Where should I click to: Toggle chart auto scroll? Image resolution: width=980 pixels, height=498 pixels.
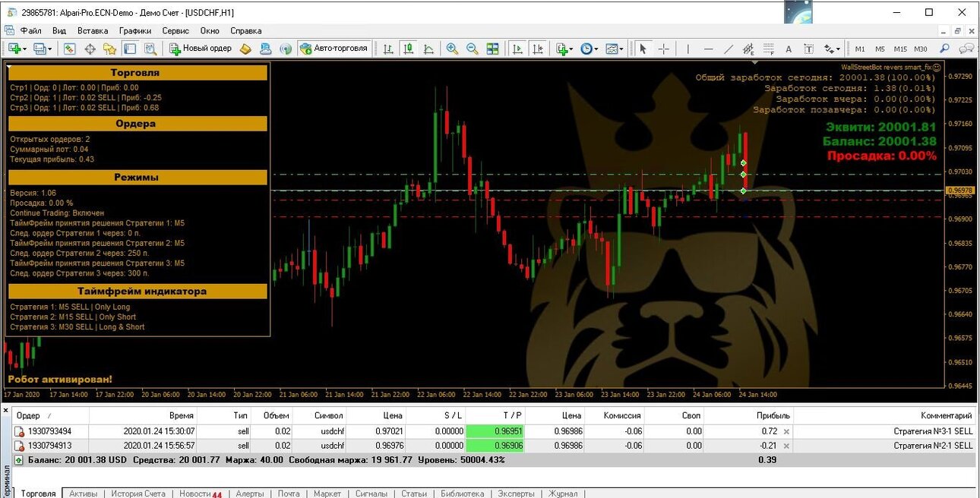pos(518,49)
